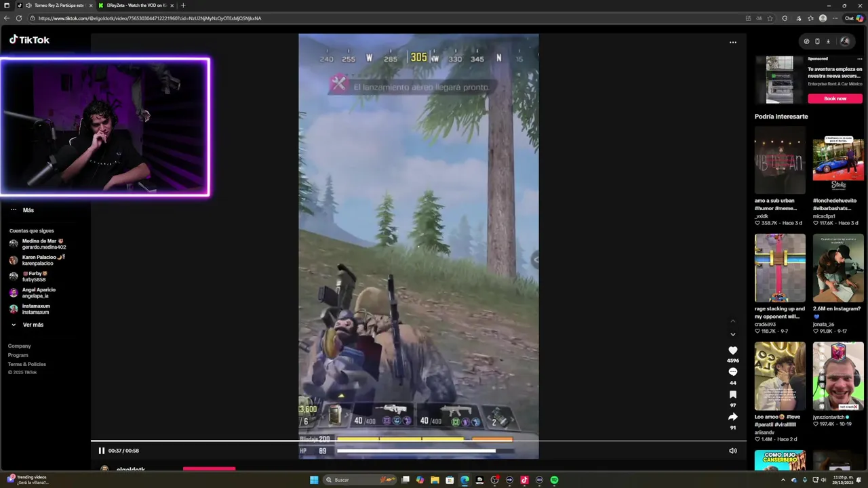Open a new browser tab
The image size is (868, 488).
[183, 5]
